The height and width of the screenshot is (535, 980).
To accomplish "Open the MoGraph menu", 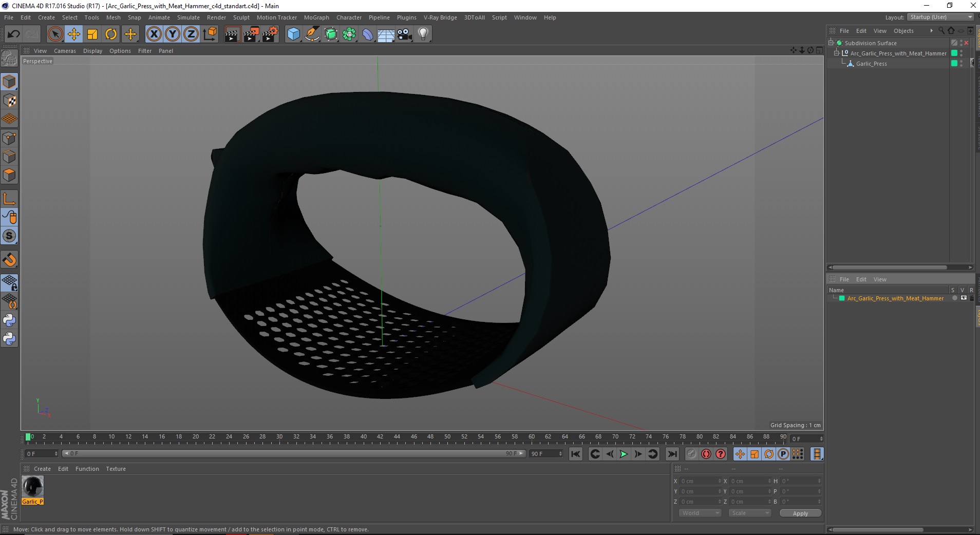I will point(316,17).
